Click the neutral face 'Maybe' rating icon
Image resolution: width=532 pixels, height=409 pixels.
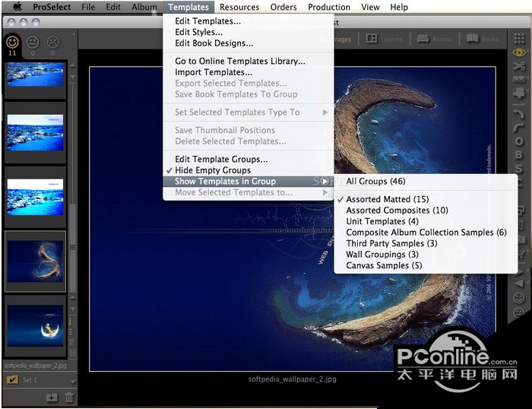(x=33, y=43)
